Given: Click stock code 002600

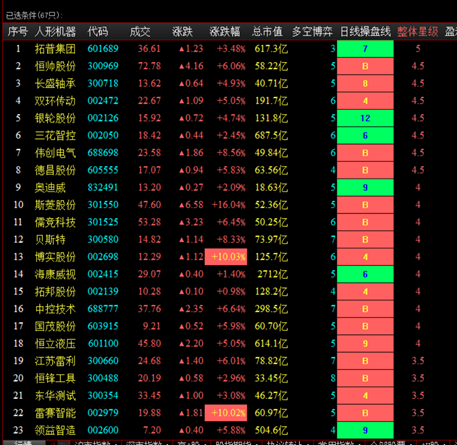Looking at the screenshot, I should pyautogui.click(x=103, y=430).
